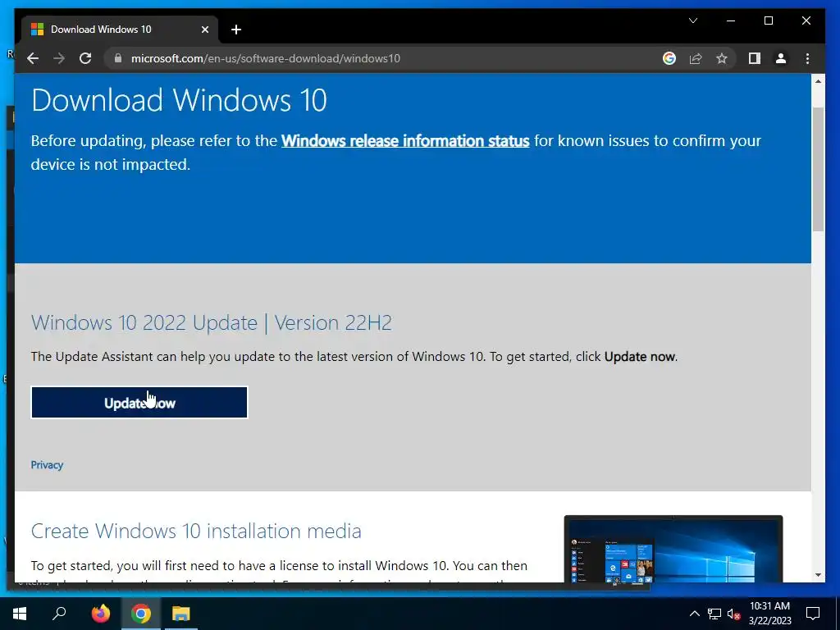Open the Chrome profile menu
Image resolution: width=840 pixels, height=630 pixels.
(781, 58)
